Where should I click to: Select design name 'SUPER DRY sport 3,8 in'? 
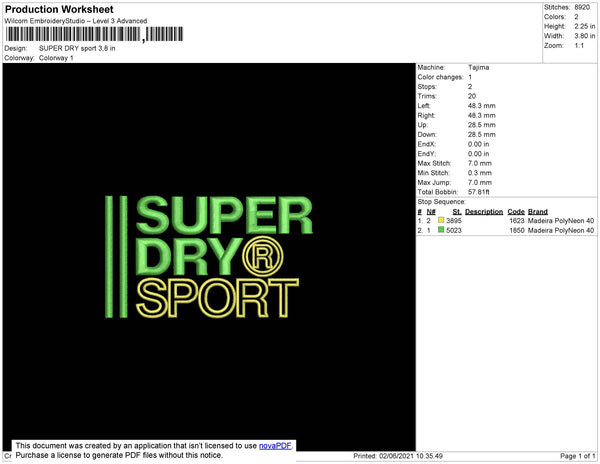(77, 49)
